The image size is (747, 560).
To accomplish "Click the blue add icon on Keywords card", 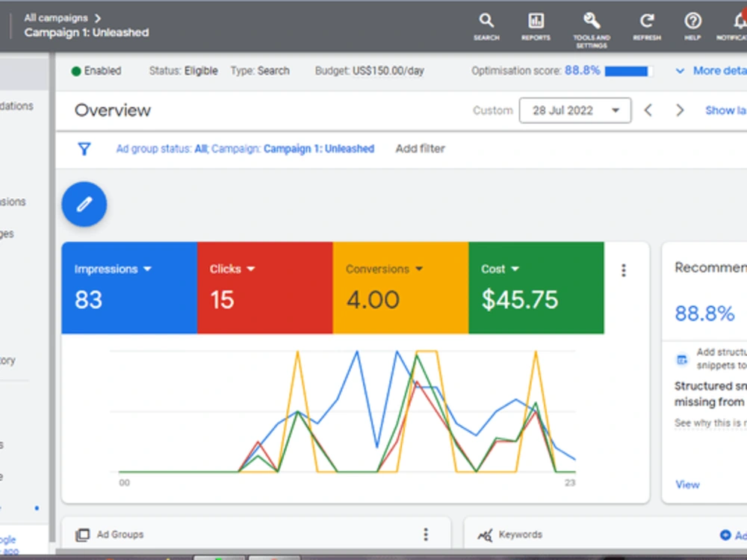I will pyautogui.click(x=725, y=535).
